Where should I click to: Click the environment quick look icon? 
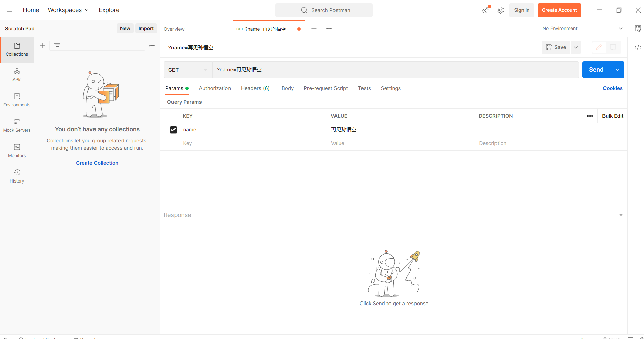coord(638,29)
